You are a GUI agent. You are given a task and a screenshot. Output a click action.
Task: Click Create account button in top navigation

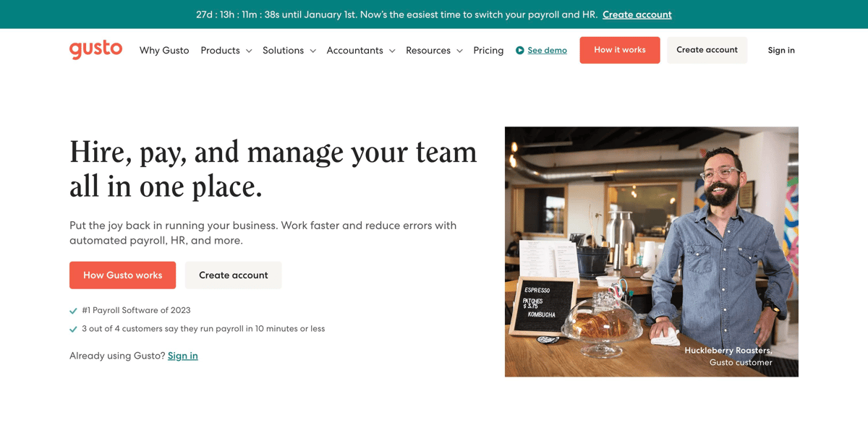[707, 50]
